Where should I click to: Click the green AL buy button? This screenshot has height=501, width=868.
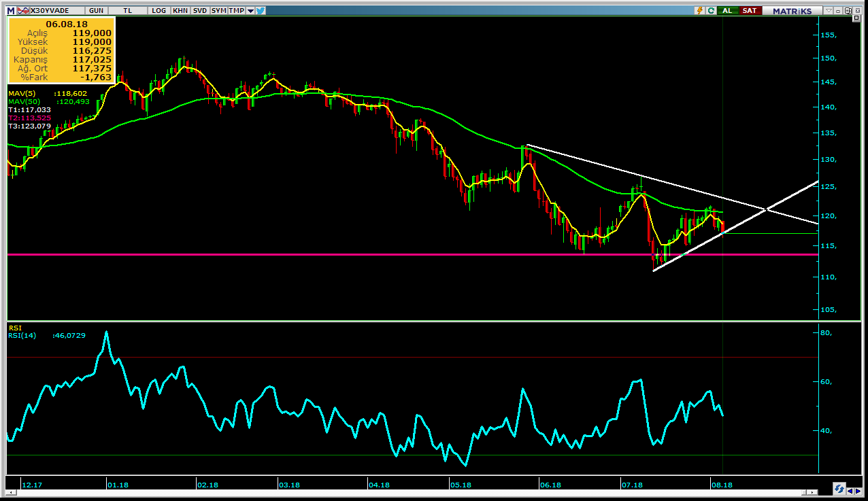(727, 10)
